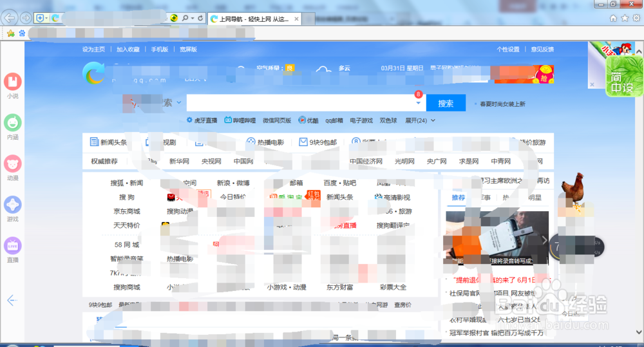Go forward with the browser forward arrow
This screenshot has width=644, height=347.
tap(26, 17)
